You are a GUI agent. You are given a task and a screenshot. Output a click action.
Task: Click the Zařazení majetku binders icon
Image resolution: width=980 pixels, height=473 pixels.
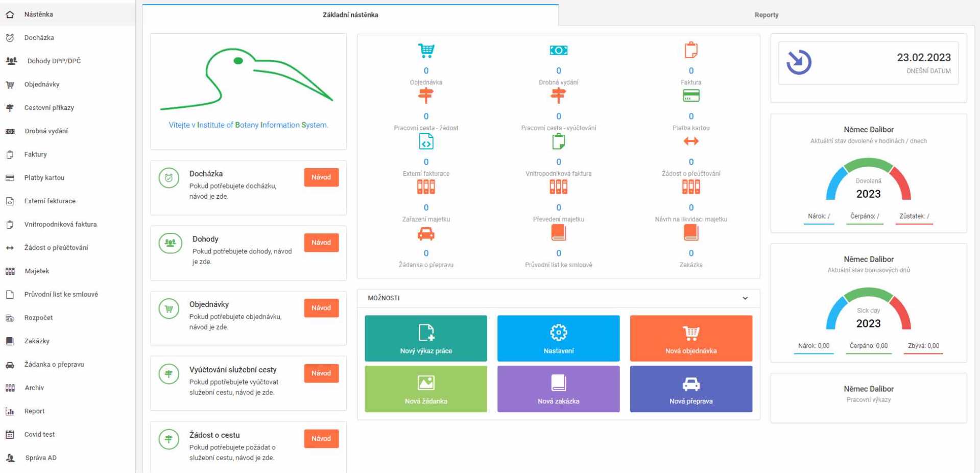[426, 187]
